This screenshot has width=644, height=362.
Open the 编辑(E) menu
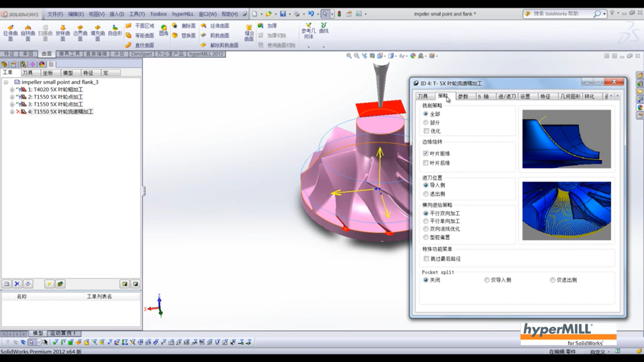76,14
